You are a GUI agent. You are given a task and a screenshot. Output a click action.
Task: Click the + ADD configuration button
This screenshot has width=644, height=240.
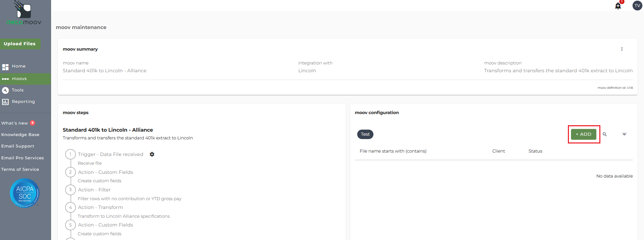point(583,134)
